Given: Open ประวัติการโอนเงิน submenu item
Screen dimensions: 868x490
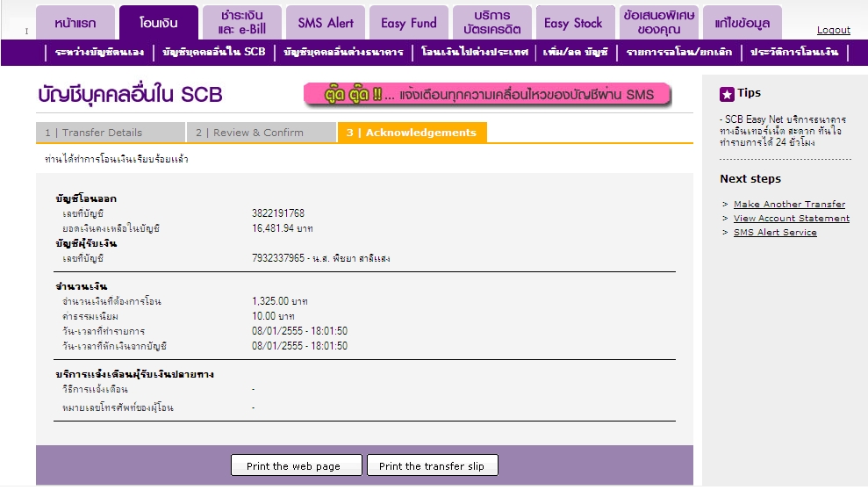Looking at the screenshot, I should [x=794, y=52].
